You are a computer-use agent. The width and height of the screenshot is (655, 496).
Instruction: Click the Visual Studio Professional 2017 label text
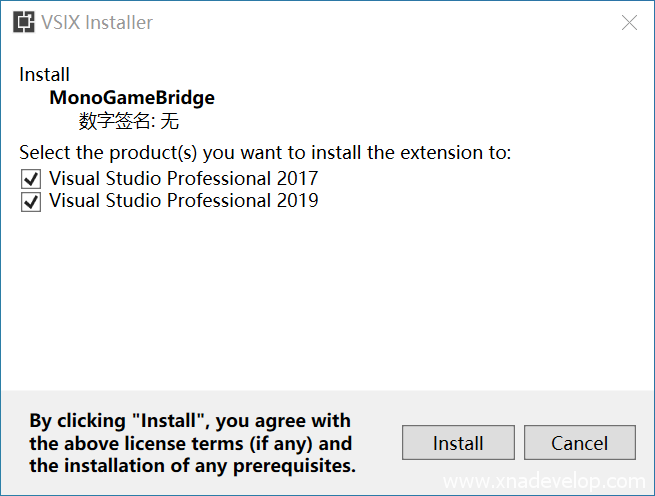[183, 179]
